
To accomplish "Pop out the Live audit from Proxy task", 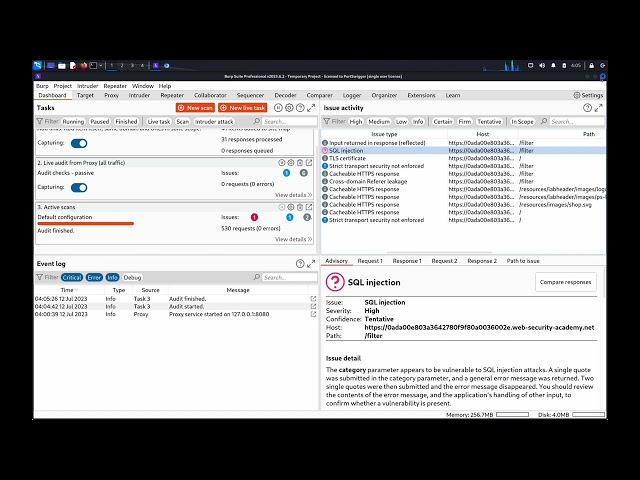I will (309, 162).
